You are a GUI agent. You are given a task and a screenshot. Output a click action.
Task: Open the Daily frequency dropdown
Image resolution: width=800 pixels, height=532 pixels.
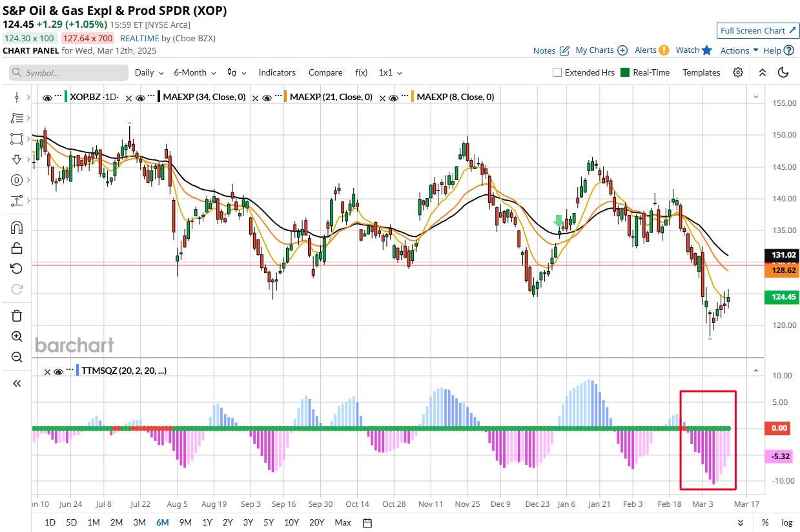point(149,72)
